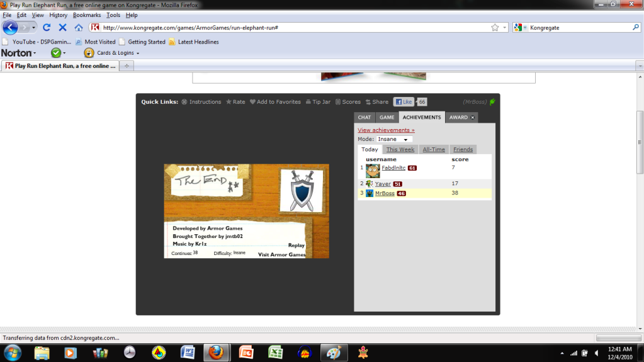The image size is (644, 362).
Task: Open the YouTube - DSPGamin... bookmark
Action: click(37, 42)
